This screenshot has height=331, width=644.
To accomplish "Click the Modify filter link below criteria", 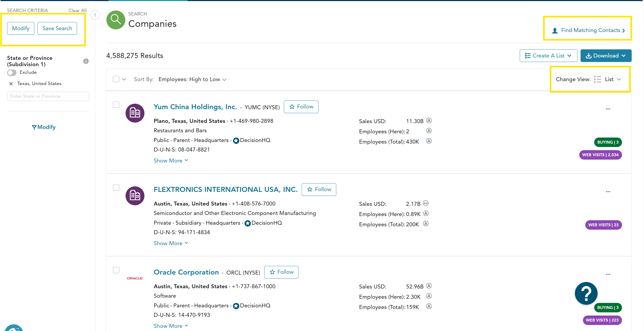I will click(44, 127).
